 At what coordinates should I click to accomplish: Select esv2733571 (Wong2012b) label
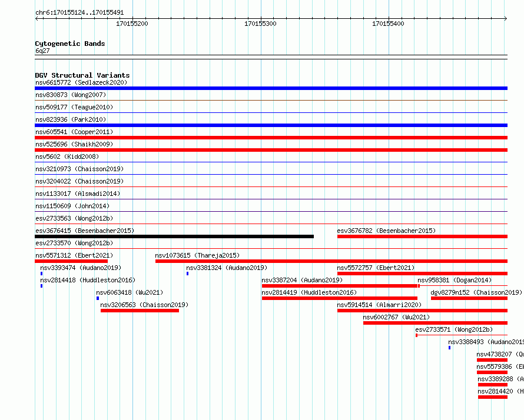tap(454, 329)
